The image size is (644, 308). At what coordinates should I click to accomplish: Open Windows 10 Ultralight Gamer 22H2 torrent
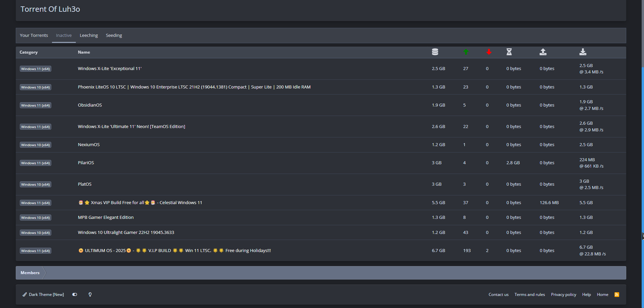coord(126,233)
